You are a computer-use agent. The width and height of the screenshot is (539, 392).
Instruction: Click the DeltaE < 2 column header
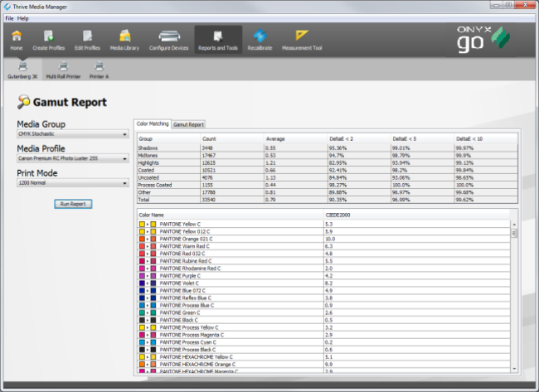click(359, 138)
